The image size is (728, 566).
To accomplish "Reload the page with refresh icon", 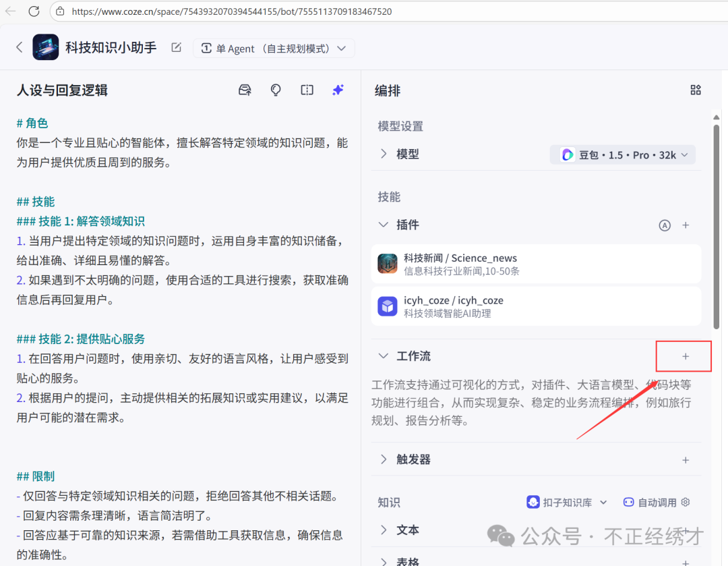I will point(34,11).
